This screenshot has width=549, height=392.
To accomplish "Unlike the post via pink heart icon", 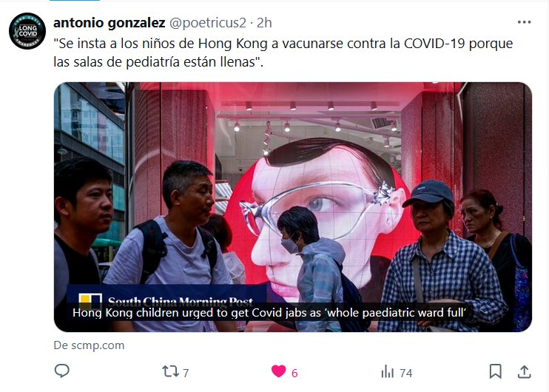I will pos(279,371).
